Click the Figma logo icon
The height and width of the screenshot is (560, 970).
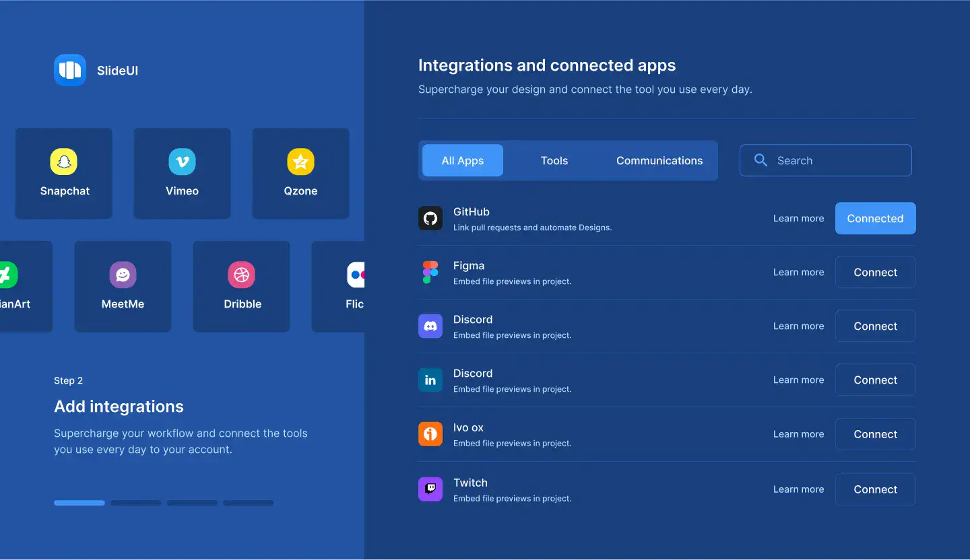[430, 272]
